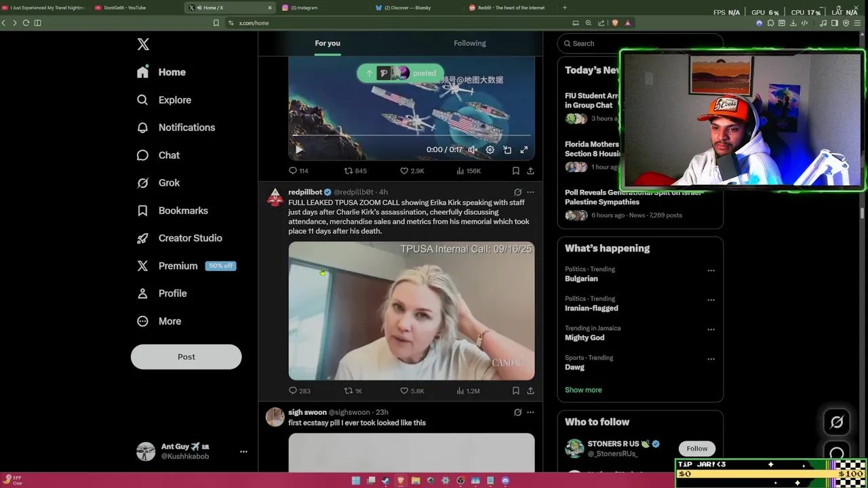
Task: Open options for Bulgarian trend
Action: pyautogui.click(x=711, y=270)
